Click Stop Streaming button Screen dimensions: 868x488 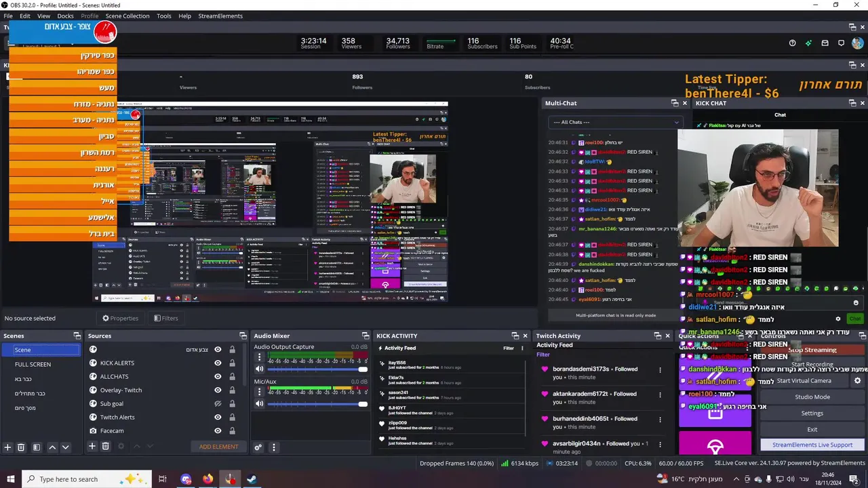point(812,350)
